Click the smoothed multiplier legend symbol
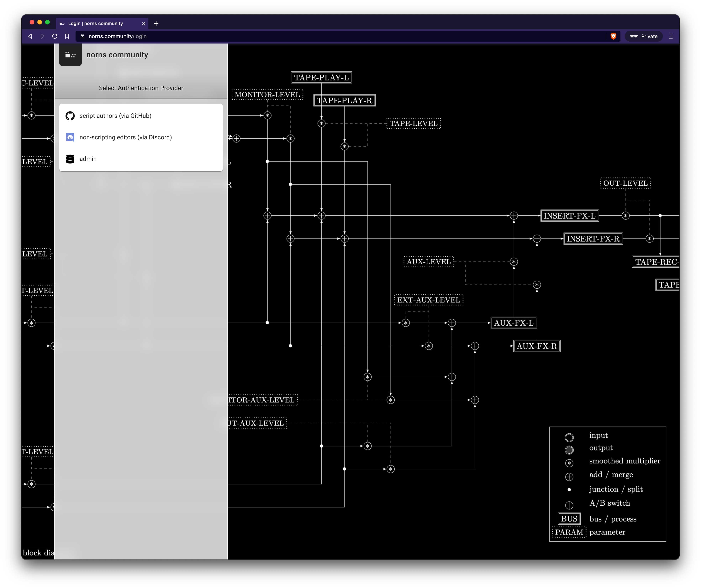 (x=569, y=463)
